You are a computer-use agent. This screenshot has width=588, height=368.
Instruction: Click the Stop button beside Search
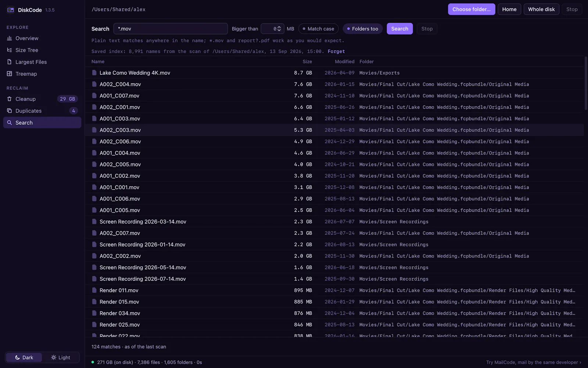(427, 29)
